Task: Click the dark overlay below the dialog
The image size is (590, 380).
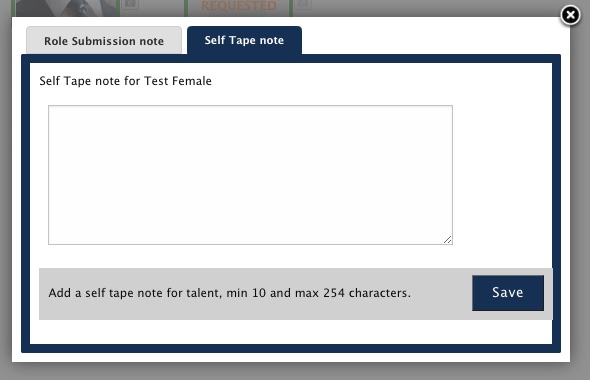Action: (295, 371)
